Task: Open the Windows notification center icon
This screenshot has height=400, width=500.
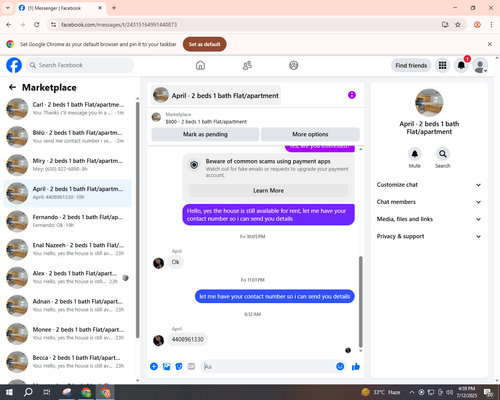Action: pos(489,392)
